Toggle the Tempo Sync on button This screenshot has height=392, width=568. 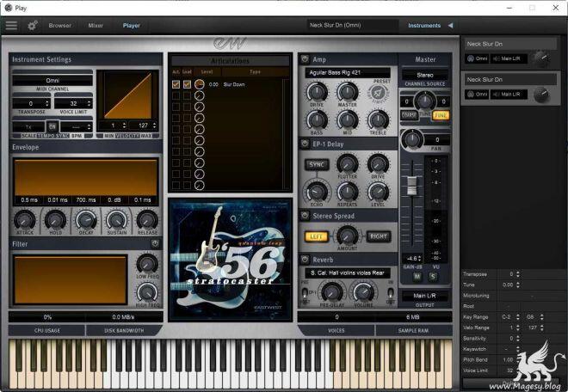[x=52, y=126]
